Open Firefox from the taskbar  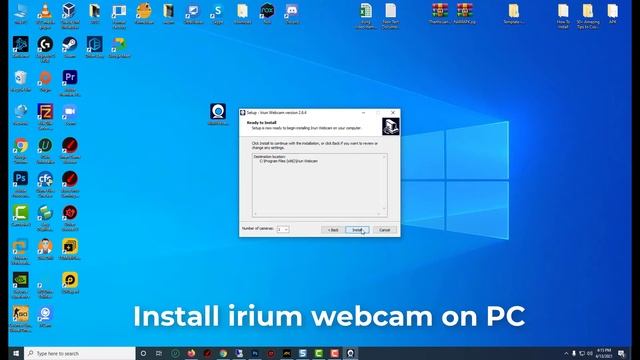(x=191, y=353)
